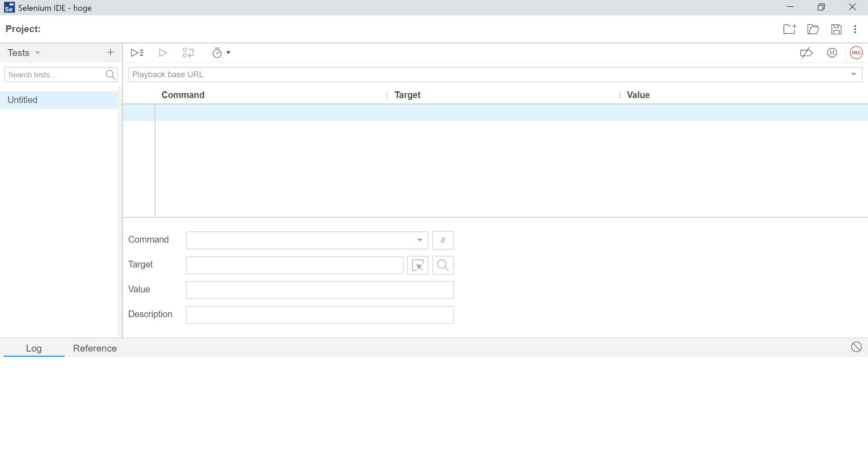Start recording with the REC button
868x460 pixels.
click(856, 53)
